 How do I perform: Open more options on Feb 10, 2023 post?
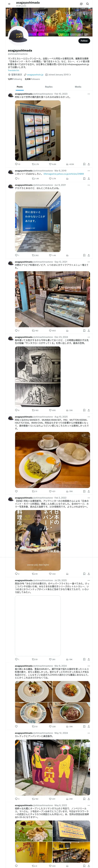coord(89,94)
